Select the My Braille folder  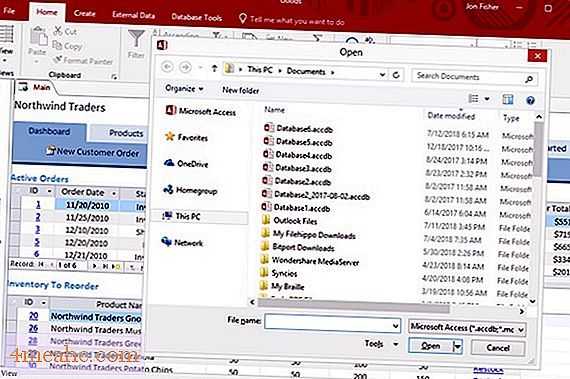tap(282, 286)
